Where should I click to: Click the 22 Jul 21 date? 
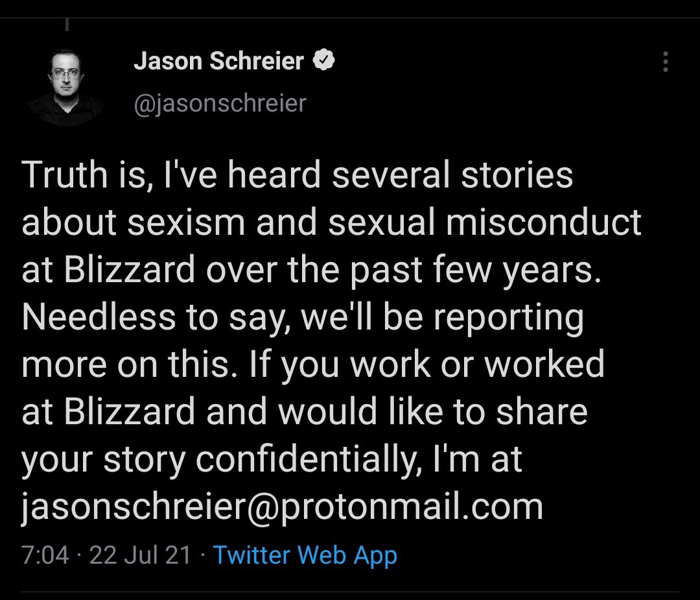[x=140, y=555]
